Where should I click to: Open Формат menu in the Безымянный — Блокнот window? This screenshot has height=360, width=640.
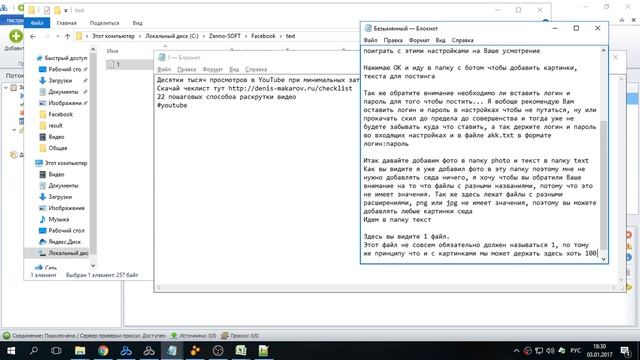[419, 40]
